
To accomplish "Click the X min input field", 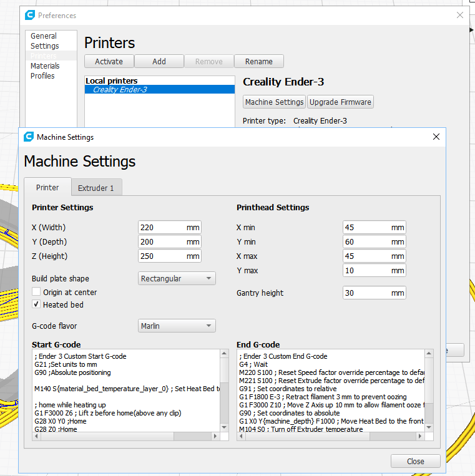I will click(375, 227).
